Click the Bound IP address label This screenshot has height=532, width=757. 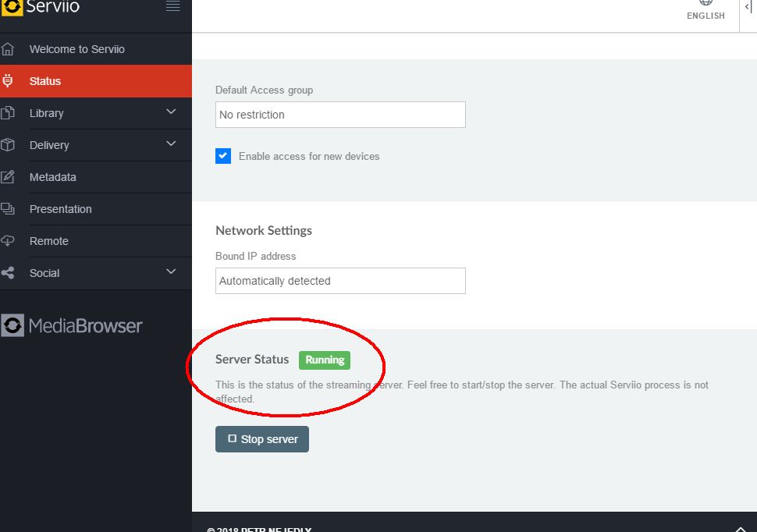tap(255, 256)
